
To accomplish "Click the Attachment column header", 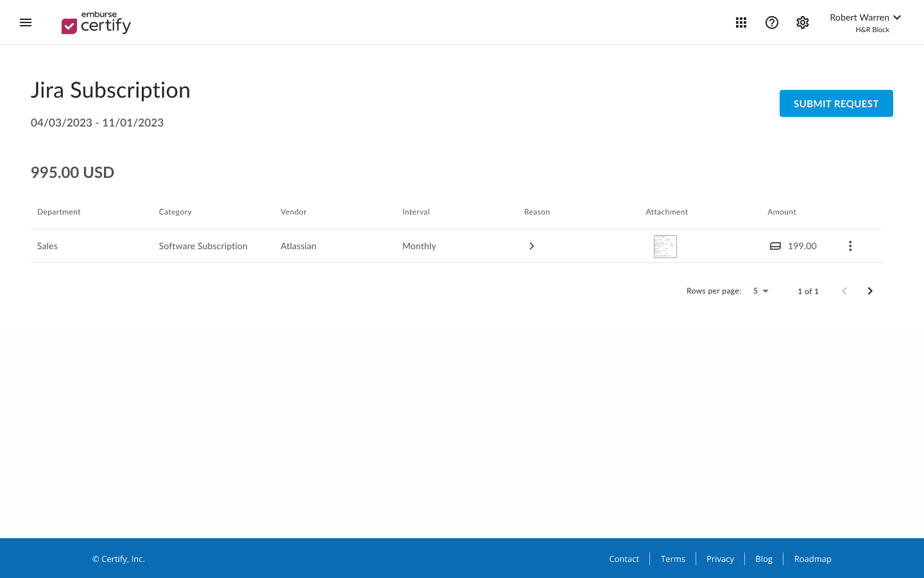I will 667,212.
